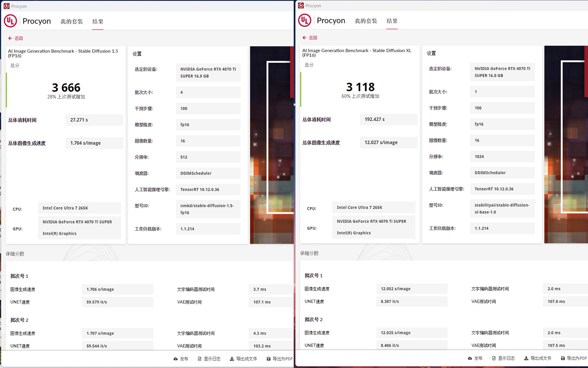Click the export as PDF icon in right window

click(x=563, y=358)
